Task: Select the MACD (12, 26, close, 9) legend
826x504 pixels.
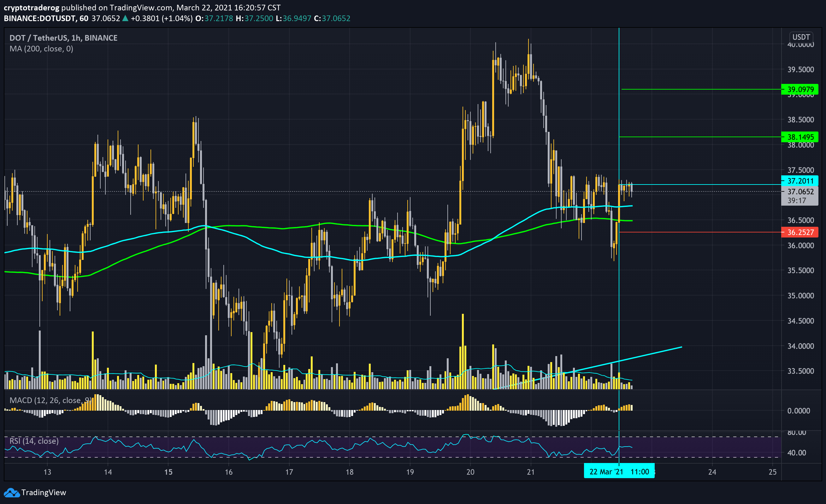Action: coord(50,401)
